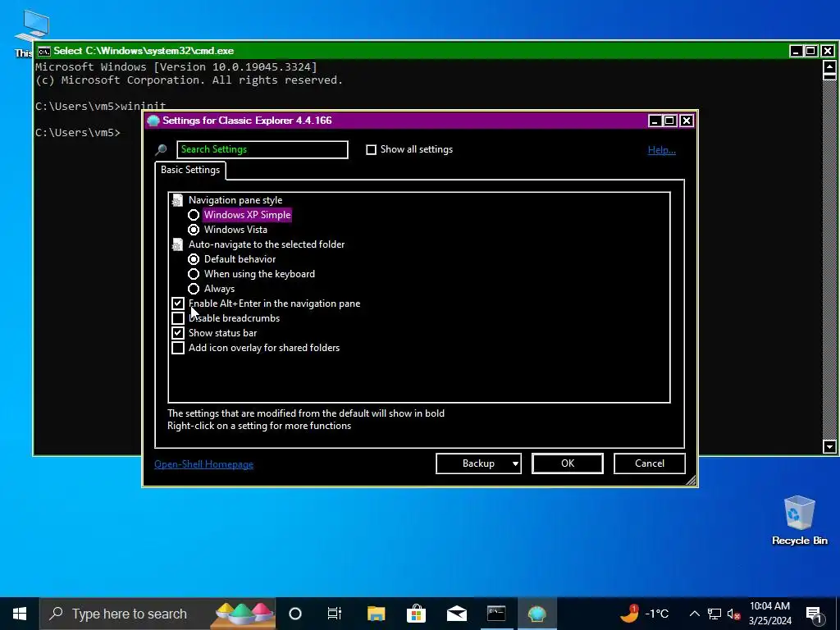The width and height of the screenshot is (840, 630).
Task: Choose Default behavior radio option
Action: click(x=194, y=259)
